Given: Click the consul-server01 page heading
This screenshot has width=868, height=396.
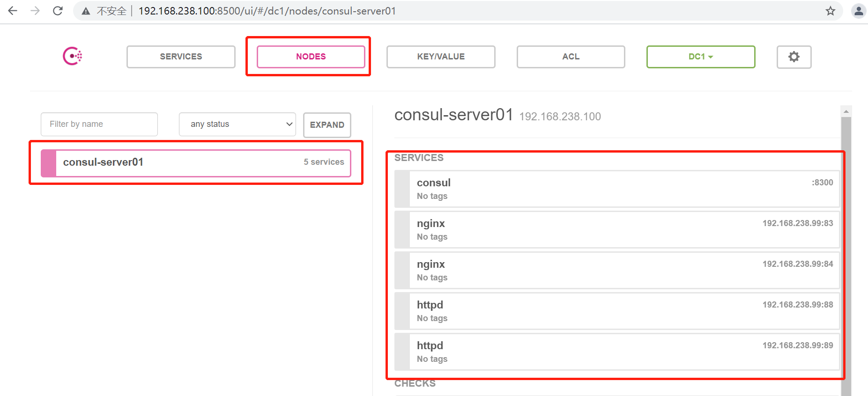Looking at the screenshot, I should coord(454,115).
